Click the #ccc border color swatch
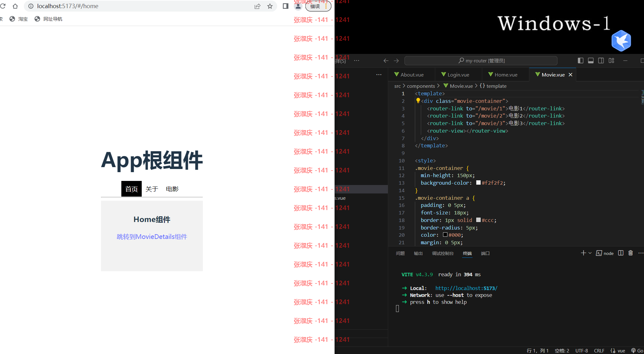 [478, 220]
